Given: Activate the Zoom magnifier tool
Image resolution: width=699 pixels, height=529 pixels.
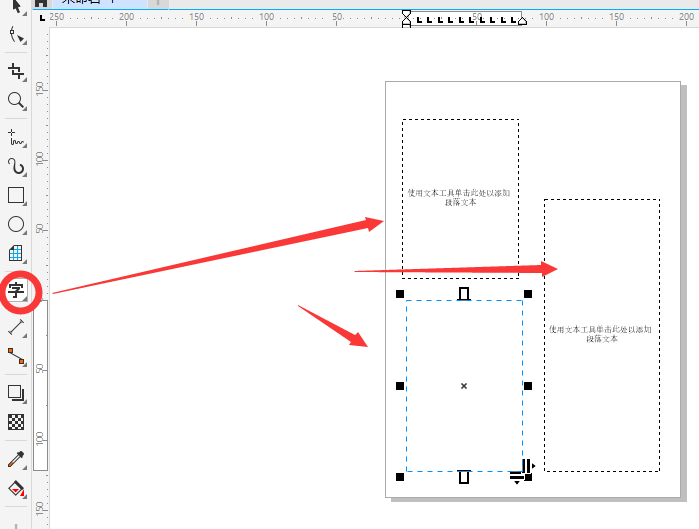Looking at the screenshot, I should point(16,101).
